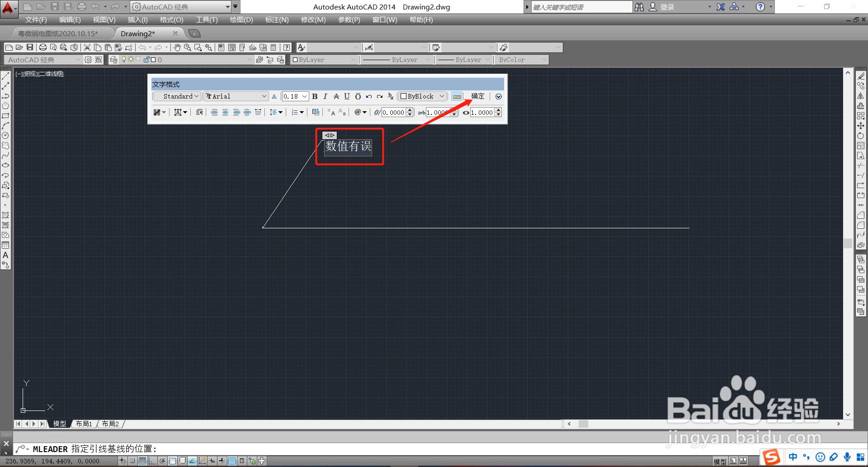Click the oblique angle value field

[x=394, y=113]
